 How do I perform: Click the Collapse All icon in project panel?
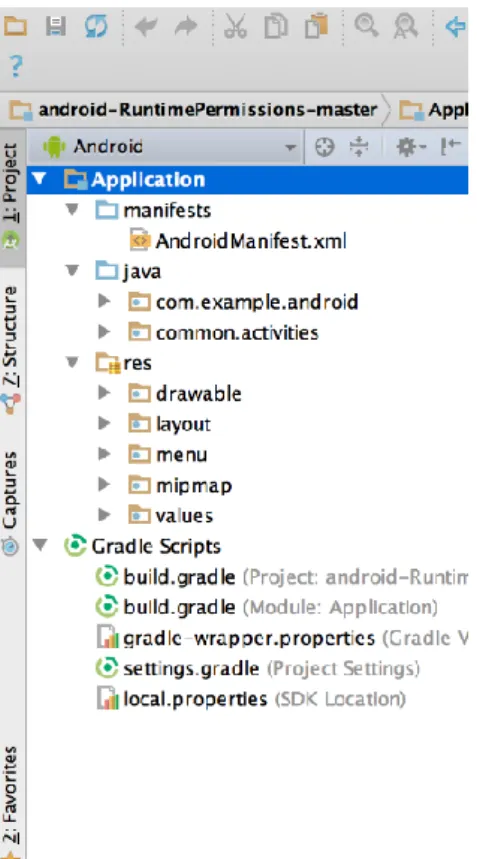tap(359, 147)
